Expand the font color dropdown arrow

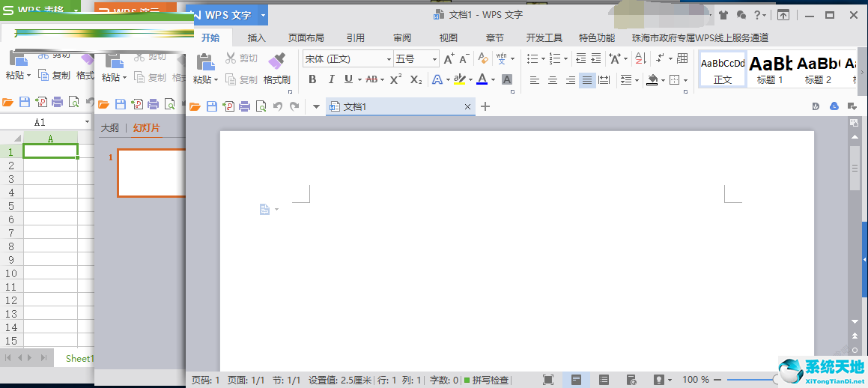tap(493, 80)
